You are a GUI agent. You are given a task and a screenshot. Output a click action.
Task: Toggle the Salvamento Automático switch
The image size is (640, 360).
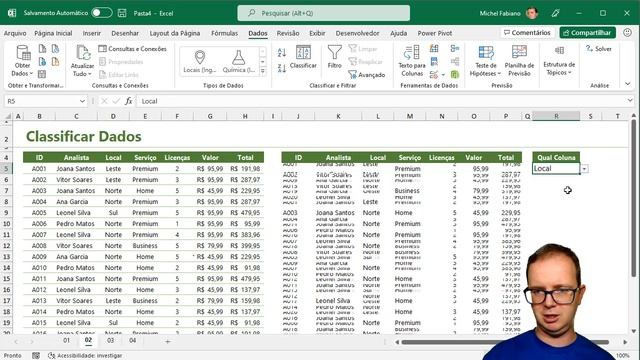click(101, 13)
